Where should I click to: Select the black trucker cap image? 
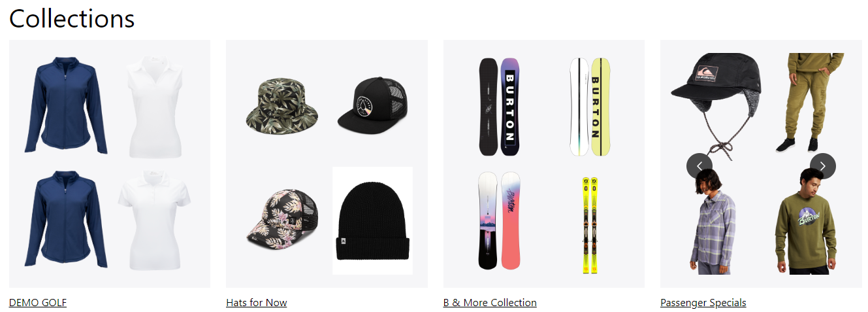tap(372, 103)
